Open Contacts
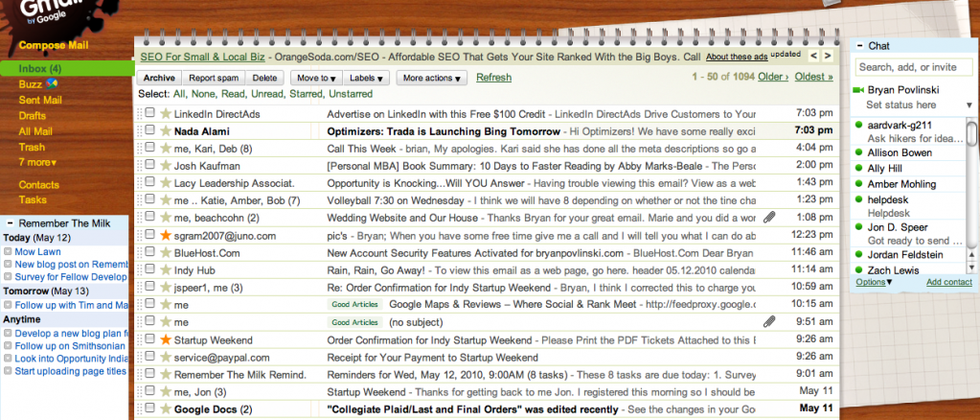The width and height of the screenshot is (980, 420). click(x=38, y=185)
